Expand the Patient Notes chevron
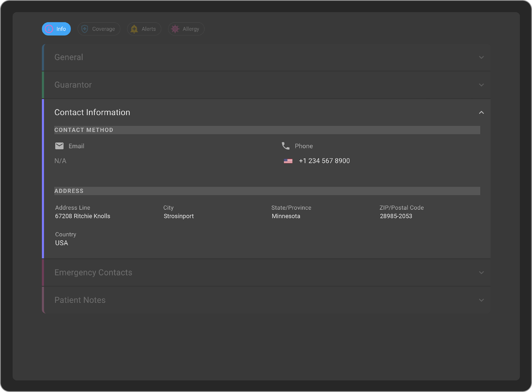The height and width of the screenshot is (392, 532). (481, 300)
